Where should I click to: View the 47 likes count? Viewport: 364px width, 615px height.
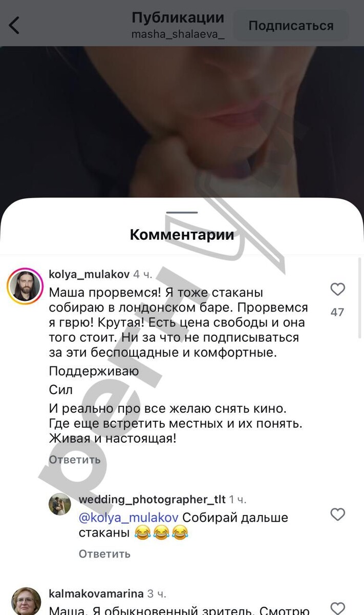(337, 312)
